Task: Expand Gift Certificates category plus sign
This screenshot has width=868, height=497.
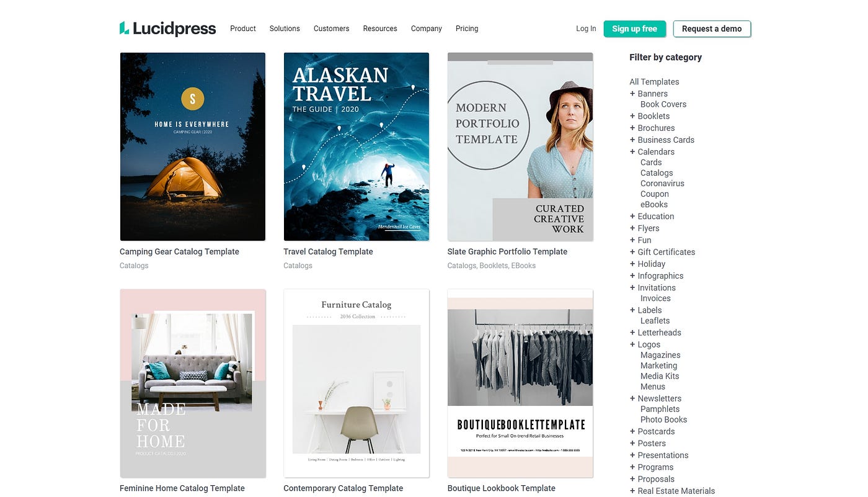Action: pos(632,251)
